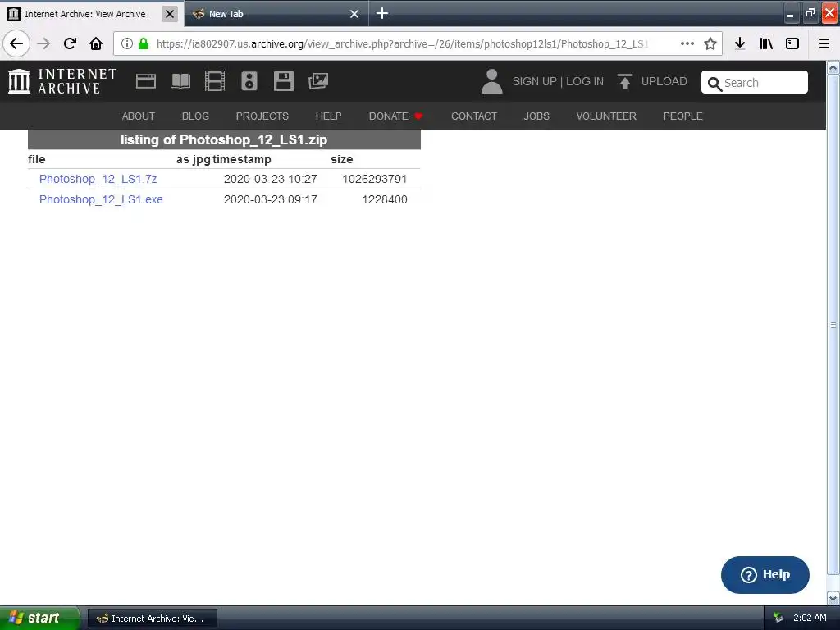Click the blue Help button
The width and height of the screenshot is (840, 630).
[765, 575]
